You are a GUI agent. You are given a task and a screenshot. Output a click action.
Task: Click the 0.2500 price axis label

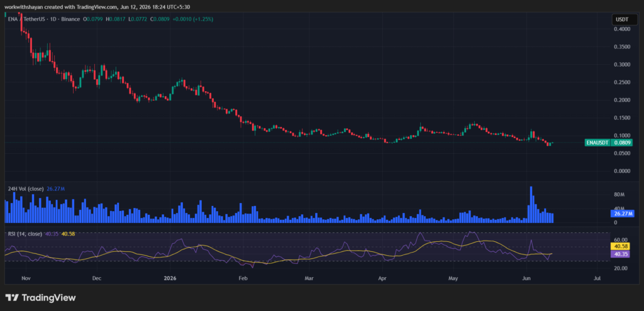(x=621, y=82)
